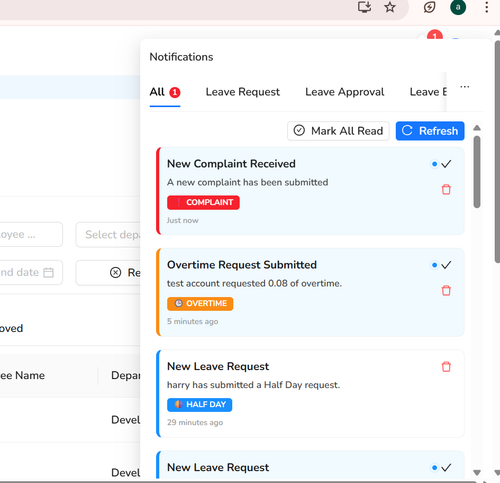Click the 'Just now' timestamp
Image resolution: width=500 pixels, height=483 pixels.
tap(183, 220)
